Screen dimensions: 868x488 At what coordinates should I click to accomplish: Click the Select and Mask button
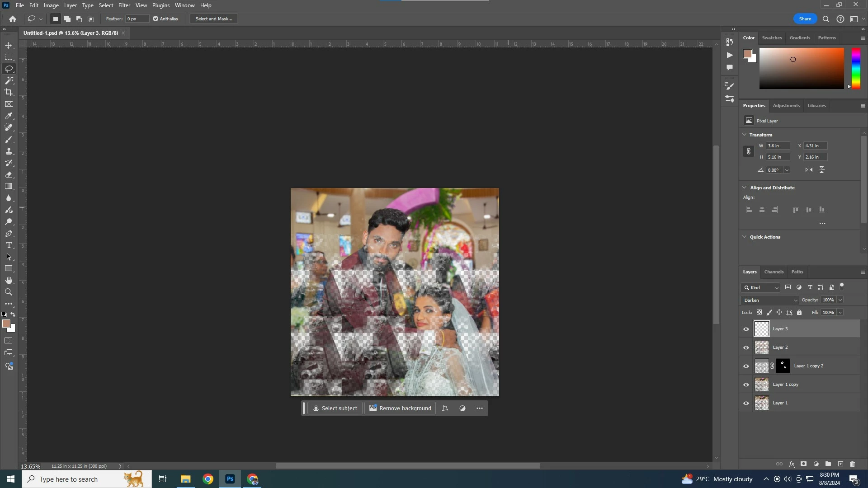pos(214,19)
